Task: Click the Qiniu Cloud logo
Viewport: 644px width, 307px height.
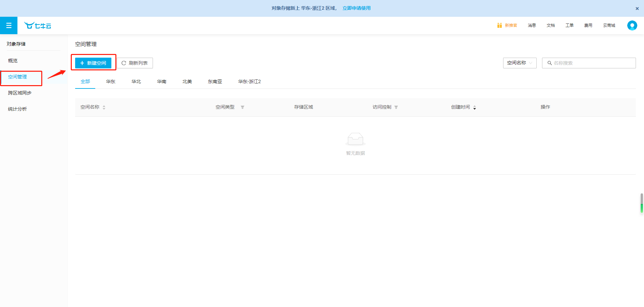Action: (38, 25)
